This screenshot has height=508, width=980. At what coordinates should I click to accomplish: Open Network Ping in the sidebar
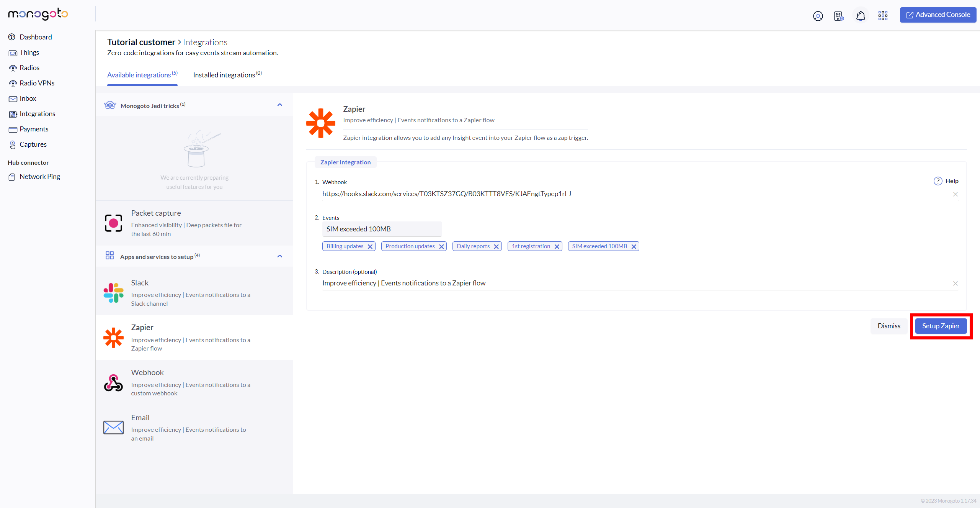coord(39,177)
